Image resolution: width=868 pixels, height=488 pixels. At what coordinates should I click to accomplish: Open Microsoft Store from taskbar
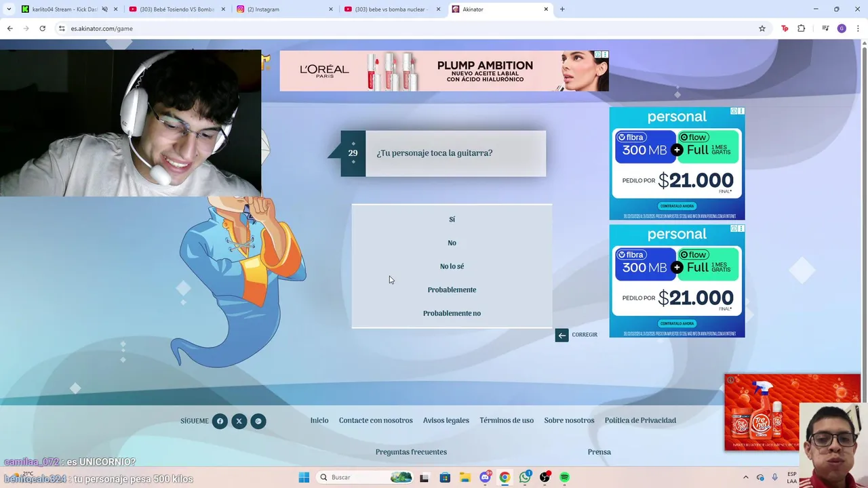(x=445, y=477)
